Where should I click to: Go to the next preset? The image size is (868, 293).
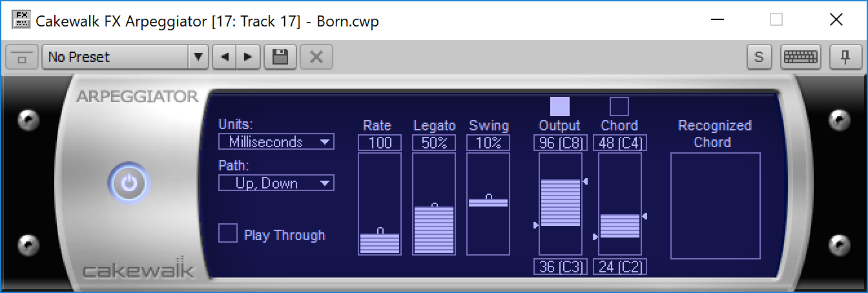pyautogui.click(x=248, y=57)
